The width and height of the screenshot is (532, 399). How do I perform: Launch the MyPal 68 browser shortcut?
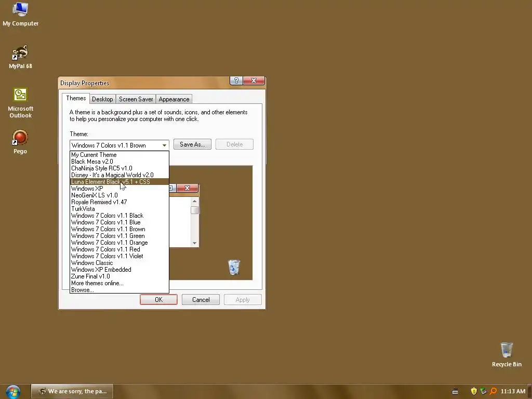point(20,57)
